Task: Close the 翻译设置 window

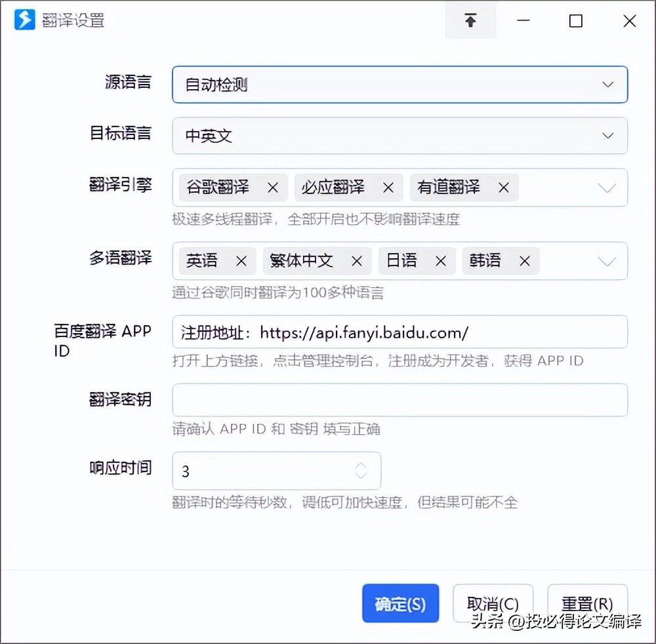Action: point(630,20)
